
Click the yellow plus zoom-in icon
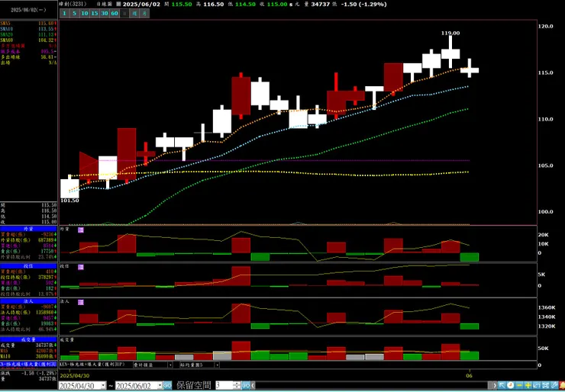point(528,385)
